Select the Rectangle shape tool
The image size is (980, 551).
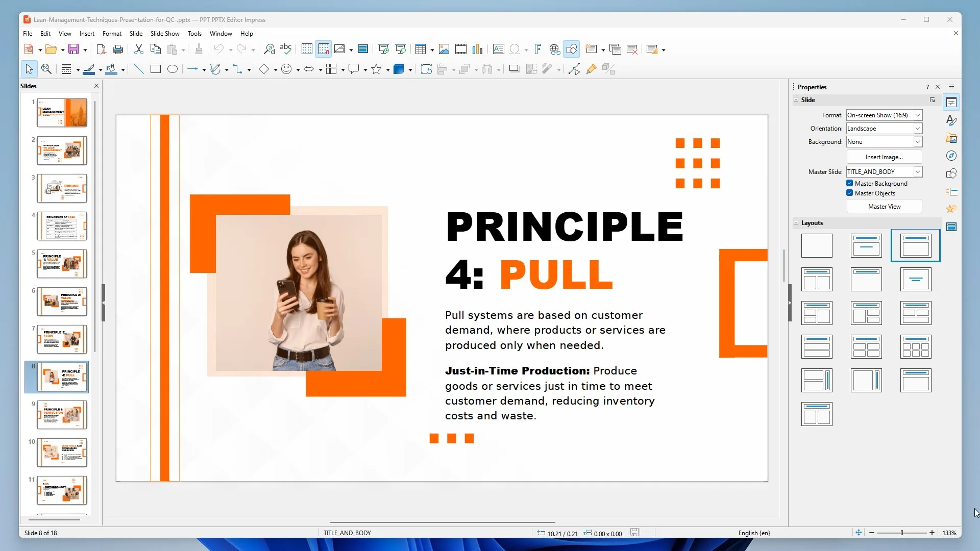click(x=156, y=69)
